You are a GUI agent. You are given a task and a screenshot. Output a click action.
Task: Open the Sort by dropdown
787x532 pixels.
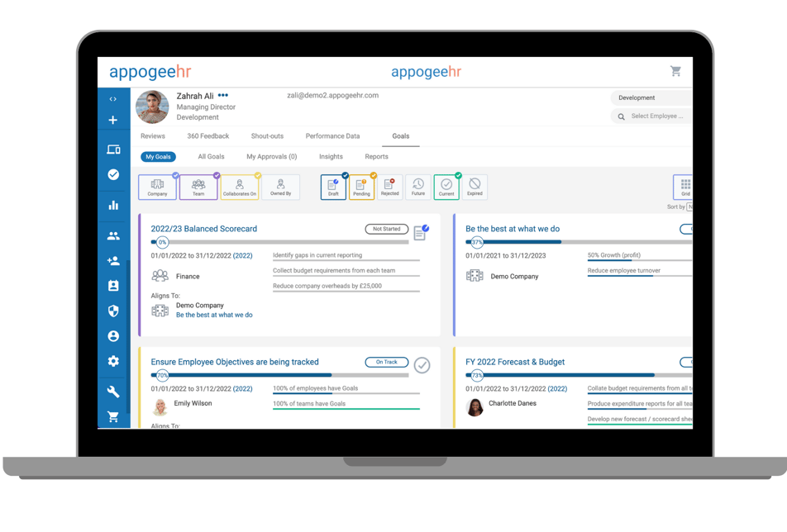tap(689, 207)
